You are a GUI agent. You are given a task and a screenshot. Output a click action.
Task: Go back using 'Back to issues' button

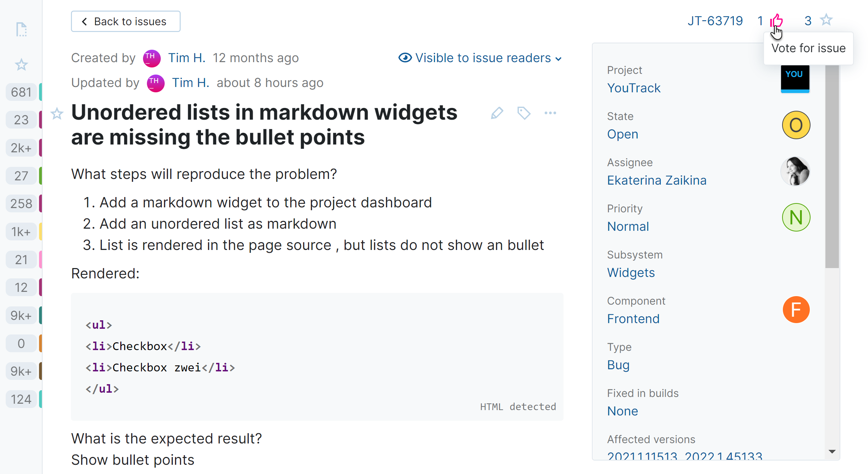[x=126, y=21]
